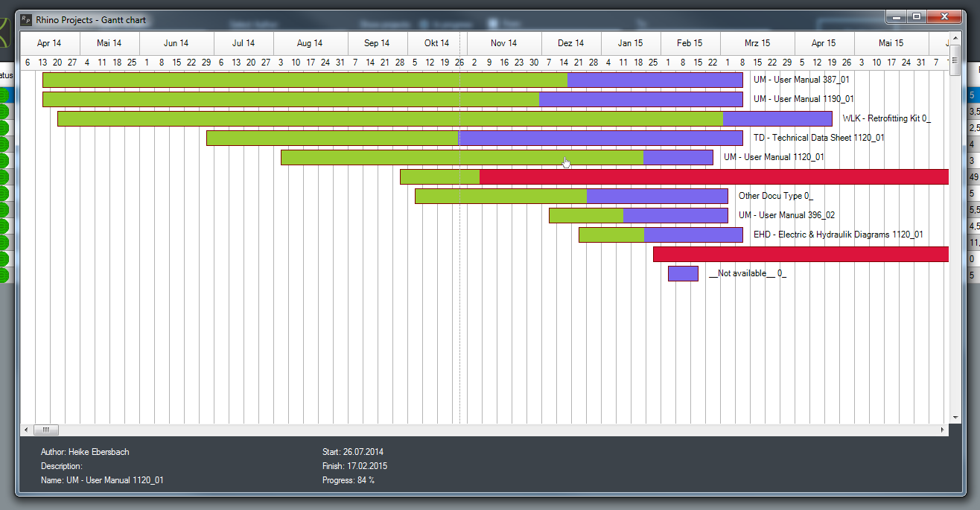Select purple part of User Manual 1120_01 bar

coord(678,157)
